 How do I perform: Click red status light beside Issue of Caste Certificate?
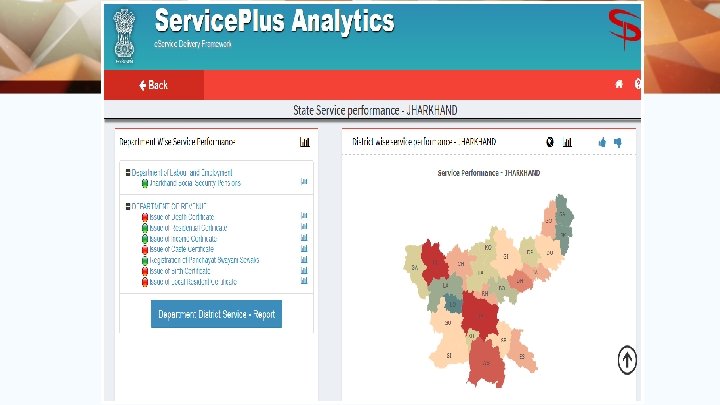tap(145, 250)
